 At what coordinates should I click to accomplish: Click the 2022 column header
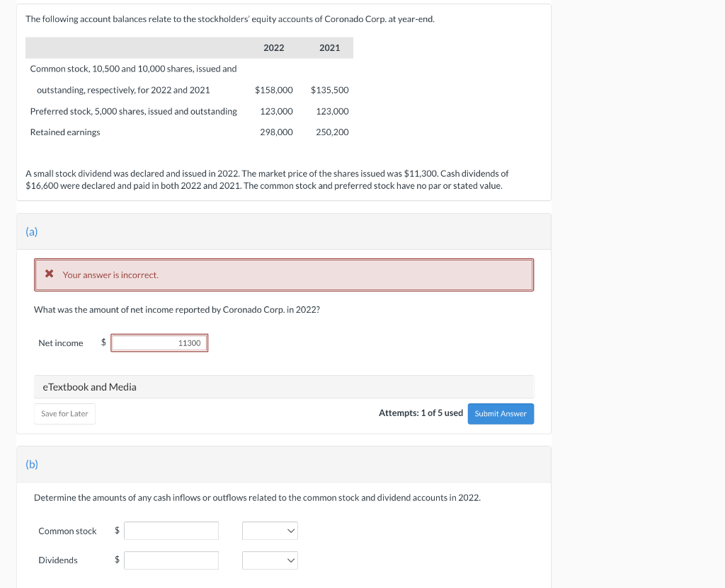(x=274, y=47)
